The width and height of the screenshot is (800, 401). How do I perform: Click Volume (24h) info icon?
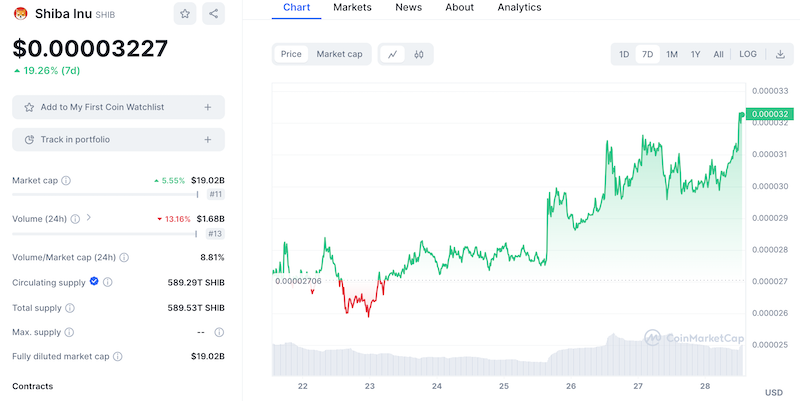(75, 219)
